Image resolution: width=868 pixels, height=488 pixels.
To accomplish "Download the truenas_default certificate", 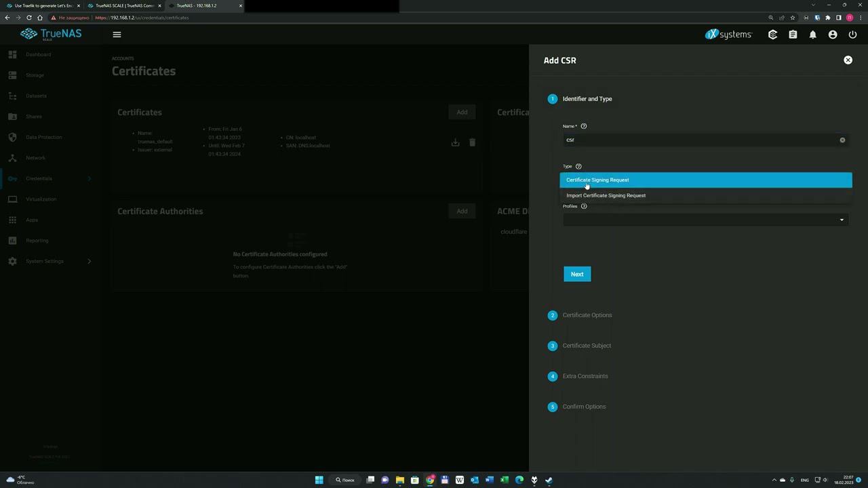I will coord(455,142).
